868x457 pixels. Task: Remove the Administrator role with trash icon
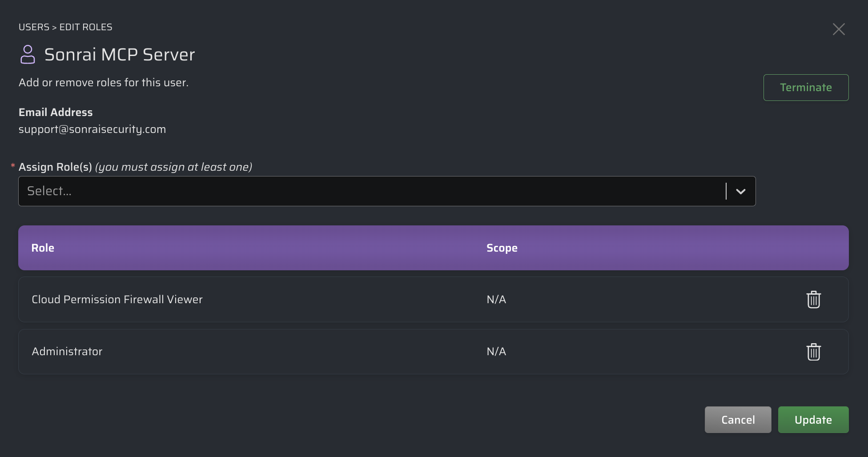(x=813, y=352)
